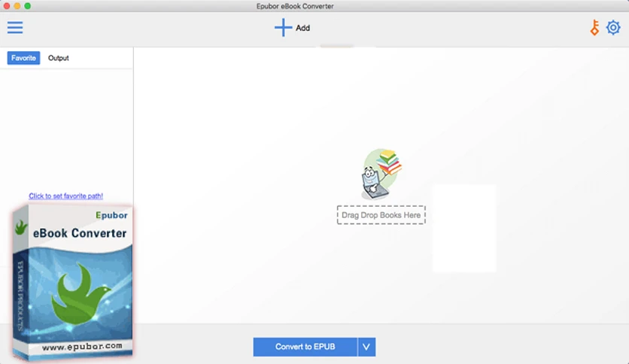Minimize the window with yellow button
This screenshot has height=364, width=629.
pyautogui.click(x=17, y=6)
